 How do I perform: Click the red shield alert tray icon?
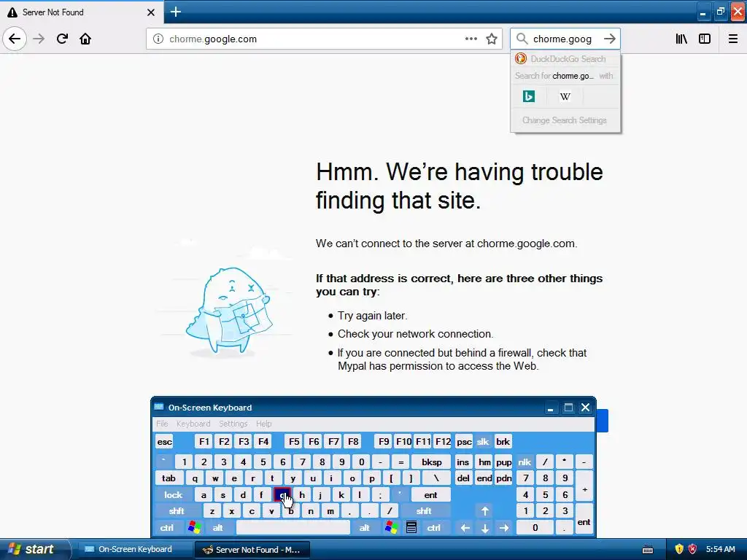(692, 549)
